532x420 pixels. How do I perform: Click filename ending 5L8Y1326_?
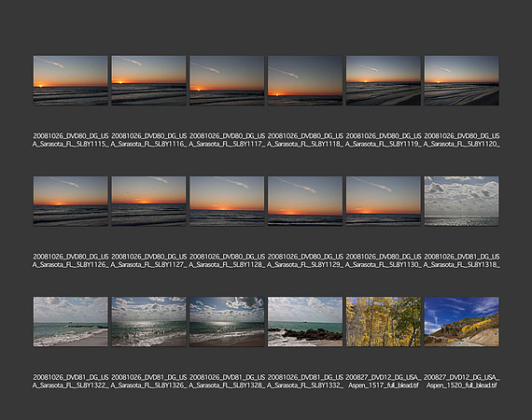click(x=149, y=382)
